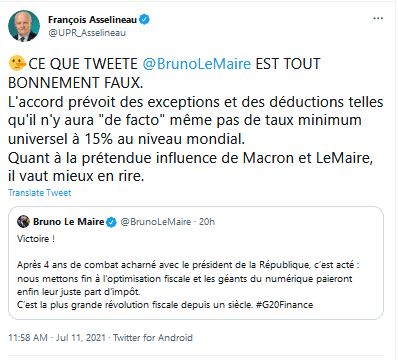Click Translate Tweet

click(40, 193)
